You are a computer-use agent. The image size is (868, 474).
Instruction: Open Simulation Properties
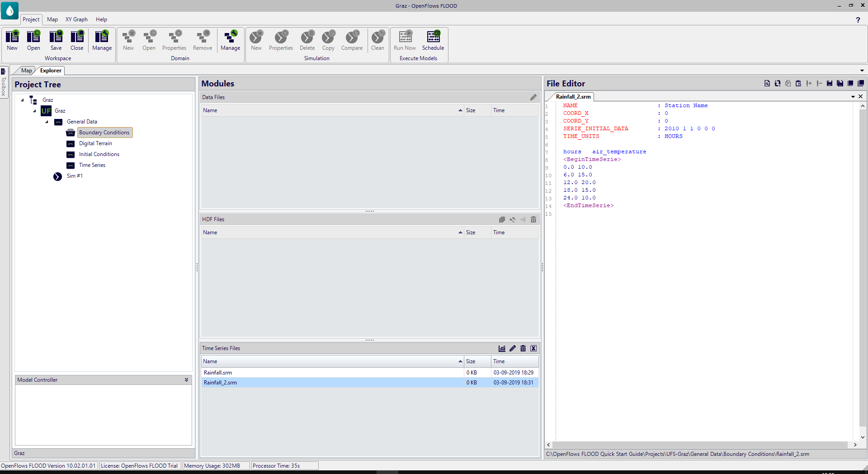[x=281, y=40]
